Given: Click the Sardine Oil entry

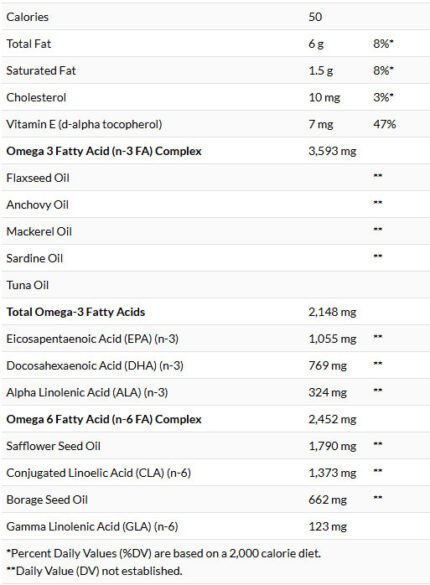Looking at the screenshot, I should click(215, 258).
